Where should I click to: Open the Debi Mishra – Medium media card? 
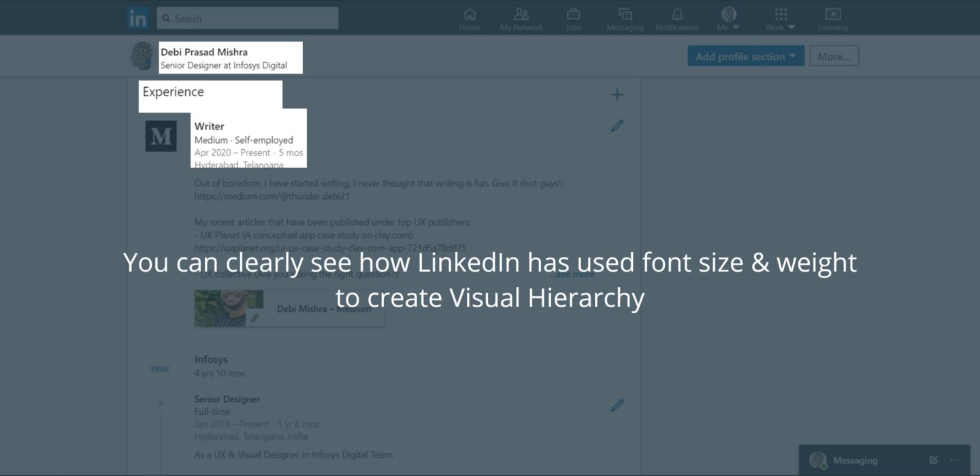tap(289, 308)
